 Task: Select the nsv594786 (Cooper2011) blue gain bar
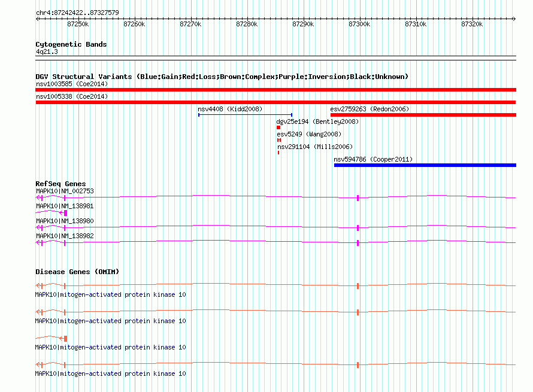click(x=425, y=165)
